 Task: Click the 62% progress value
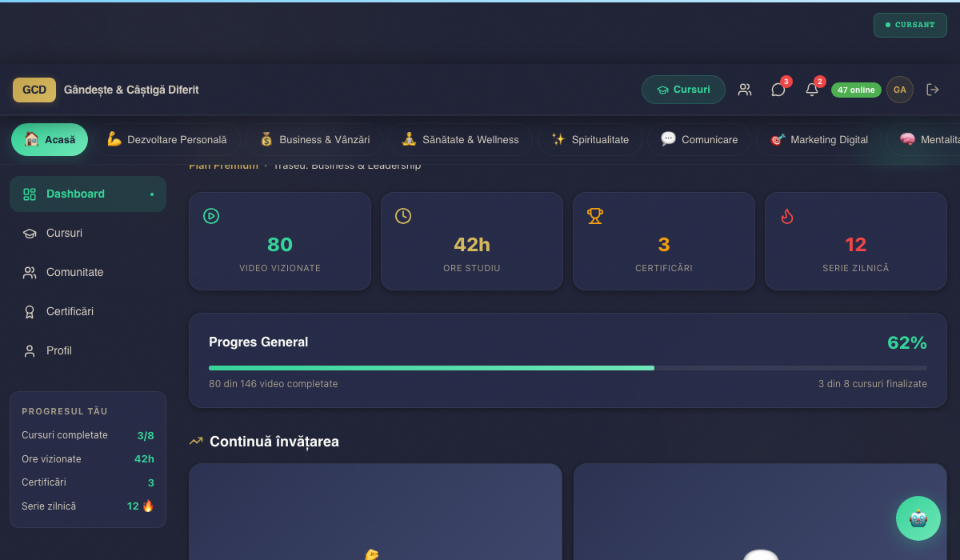(x=907, y=343)
